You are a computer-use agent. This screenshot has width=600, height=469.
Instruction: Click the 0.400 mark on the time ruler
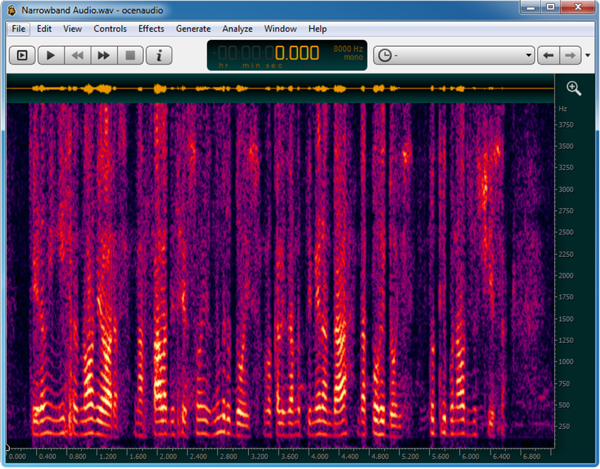pyautogui.click(x=47, y=456)
